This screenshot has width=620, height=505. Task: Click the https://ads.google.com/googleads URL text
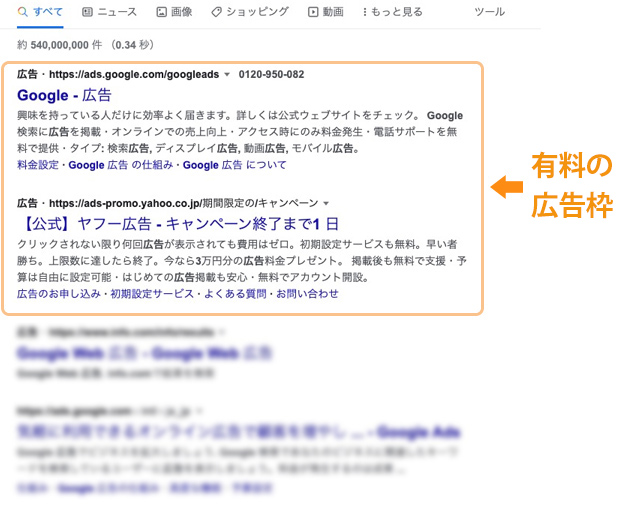(134, 74)
